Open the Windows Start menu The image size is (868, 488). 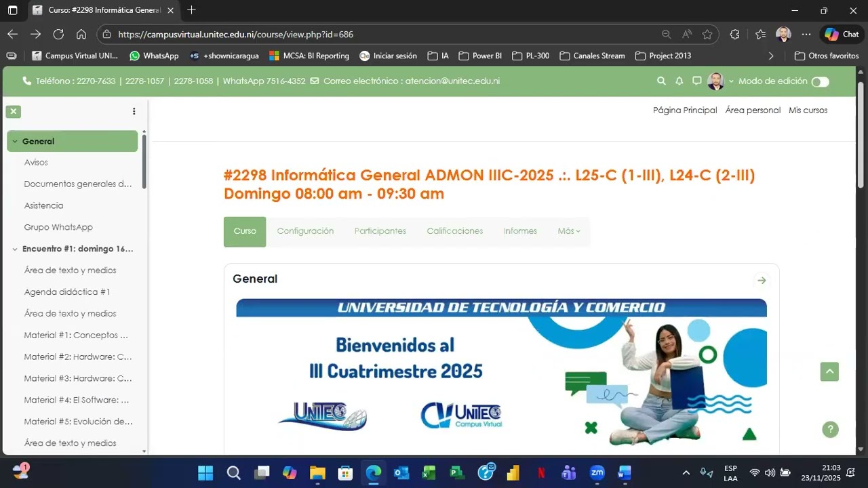click(205, 472)
